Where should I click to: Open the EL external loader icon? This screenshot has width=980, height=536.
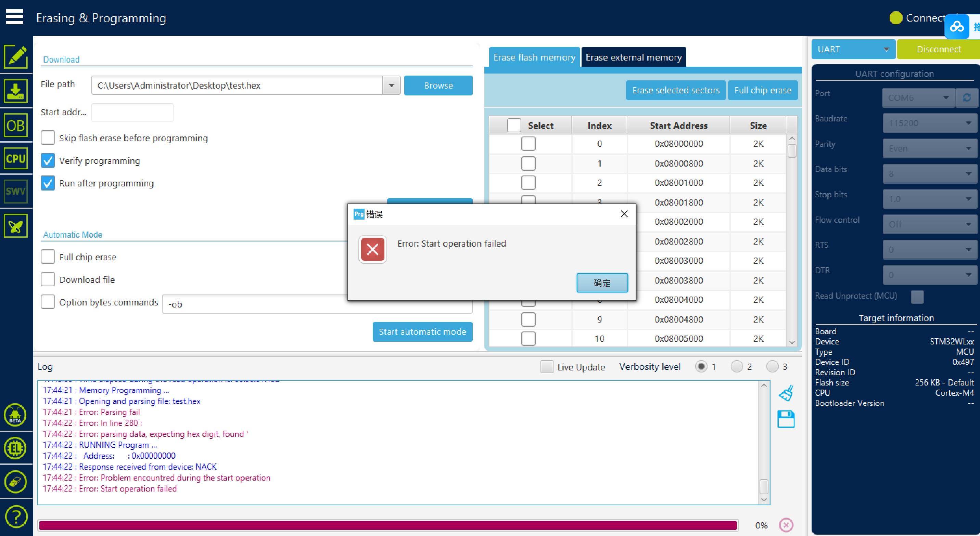15,448
